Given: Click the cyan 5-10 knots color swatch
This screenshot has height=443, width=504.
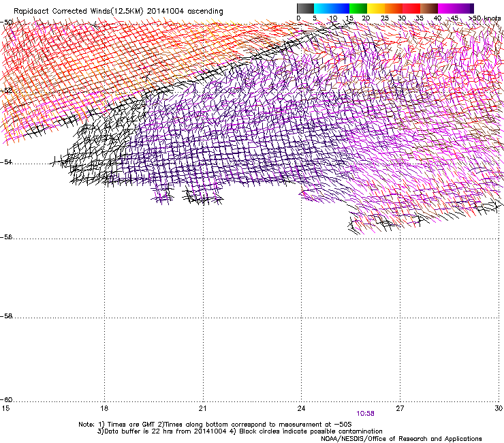Looking at the screenshot, I should 323,8.
